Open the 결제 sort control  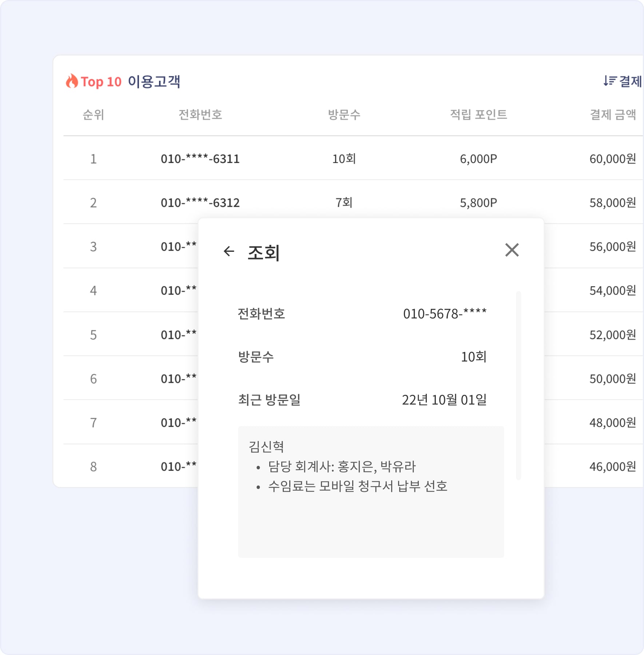[x=623, y=81]
